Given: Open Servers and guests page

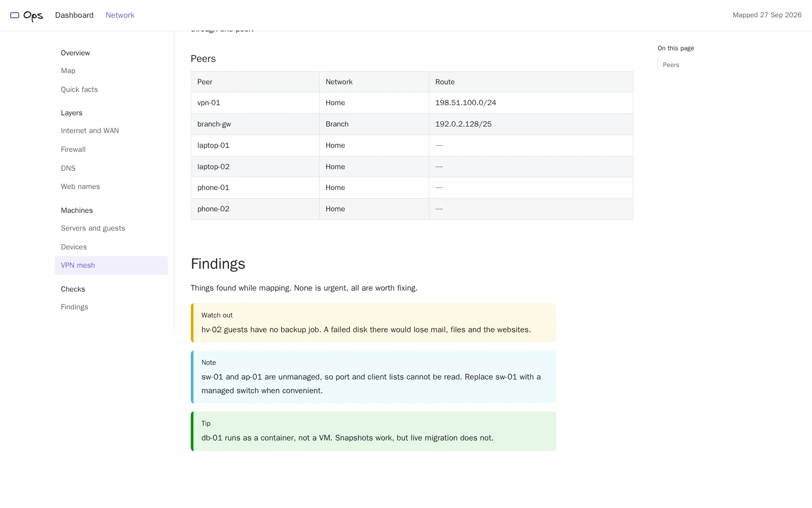Looking at the screenshot, I should tap(93, 228).
